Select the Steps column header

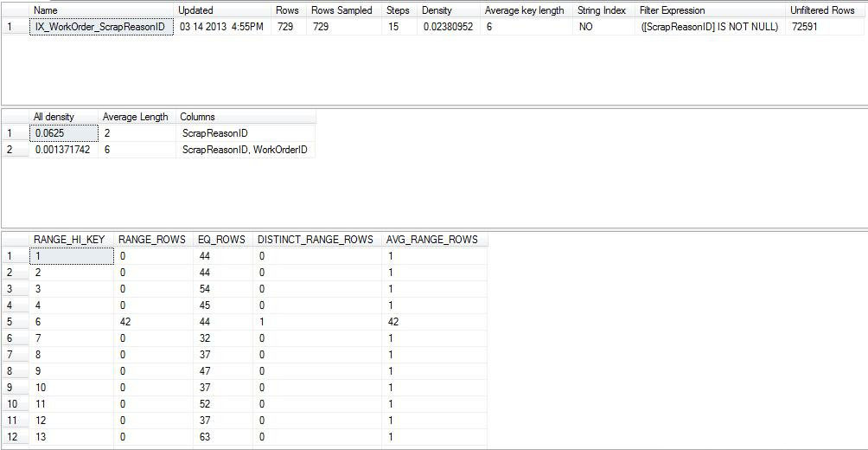coord(399,10)
